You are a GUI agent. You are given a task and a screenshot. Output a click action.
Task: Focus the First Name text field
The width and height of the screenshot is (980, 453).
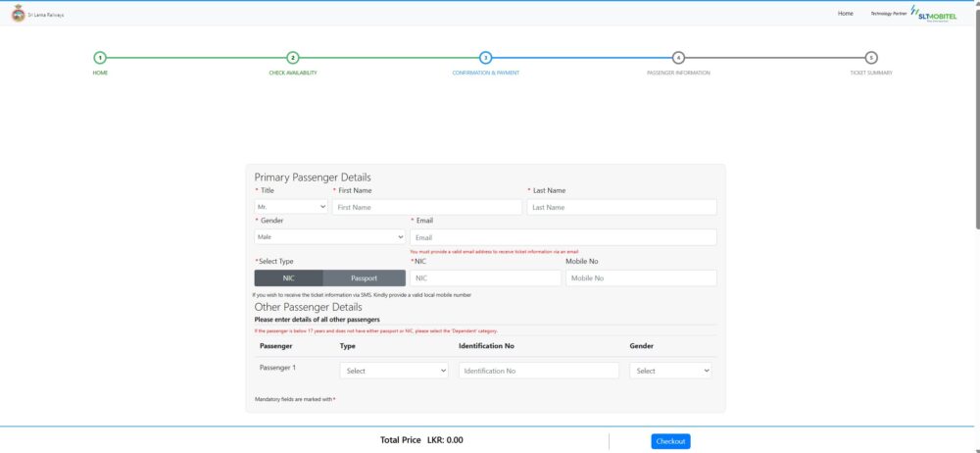click(427, 208)
